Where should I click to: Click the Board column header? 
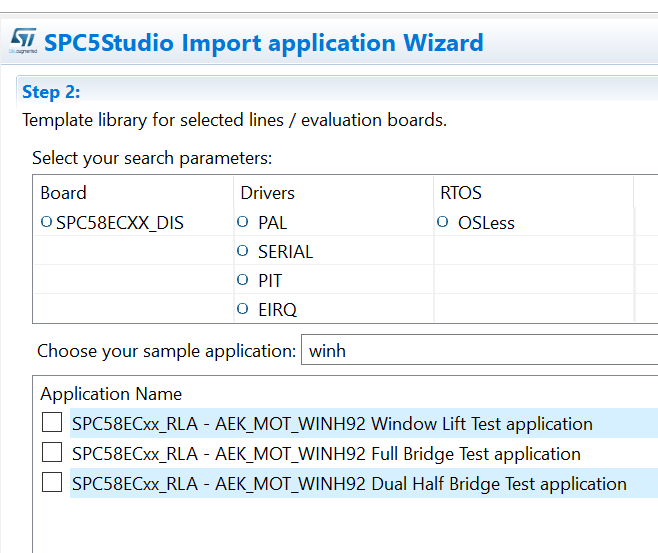pyautogui.click(x=63, y=193)
